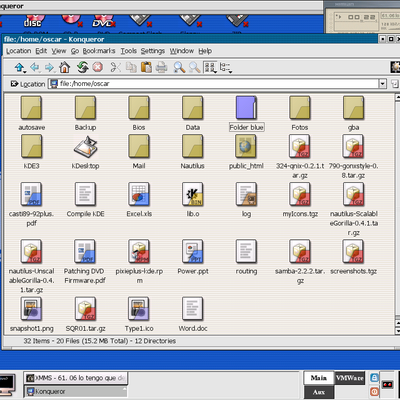This screenshot has height=400, width=400.
Task: Select the Excel.xls spreadsheet
Action: point(139,199)
